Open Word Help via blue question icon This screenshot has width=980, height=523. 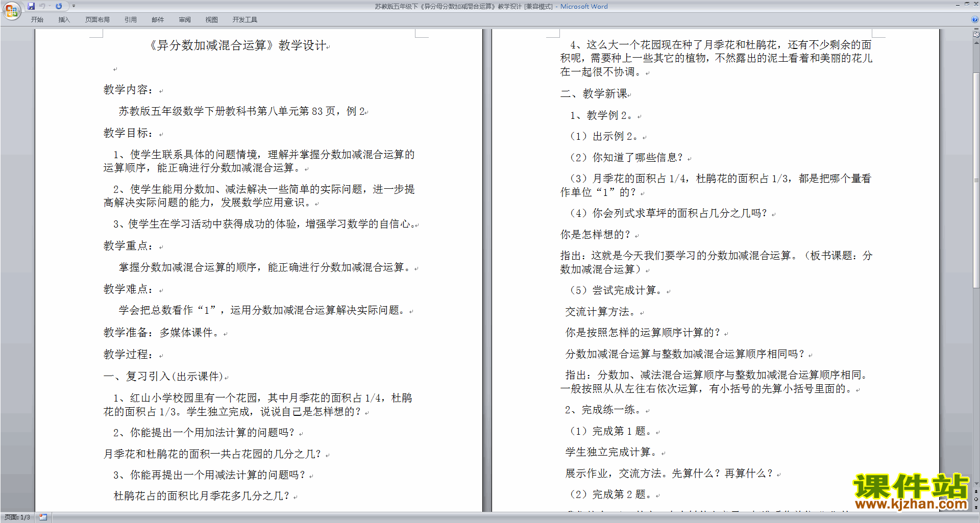(x=975, y=20)
